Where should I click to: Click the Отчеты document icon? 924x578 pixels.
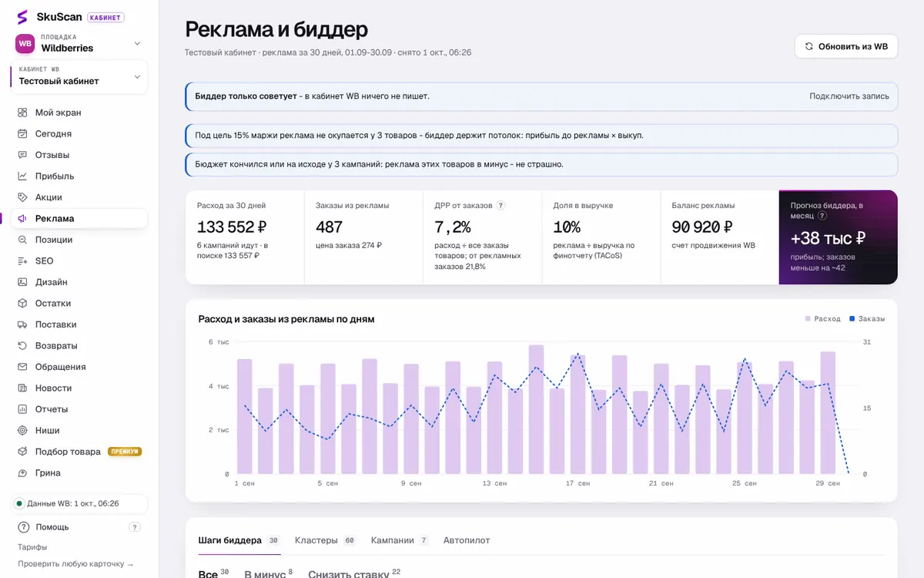(22, 409)
